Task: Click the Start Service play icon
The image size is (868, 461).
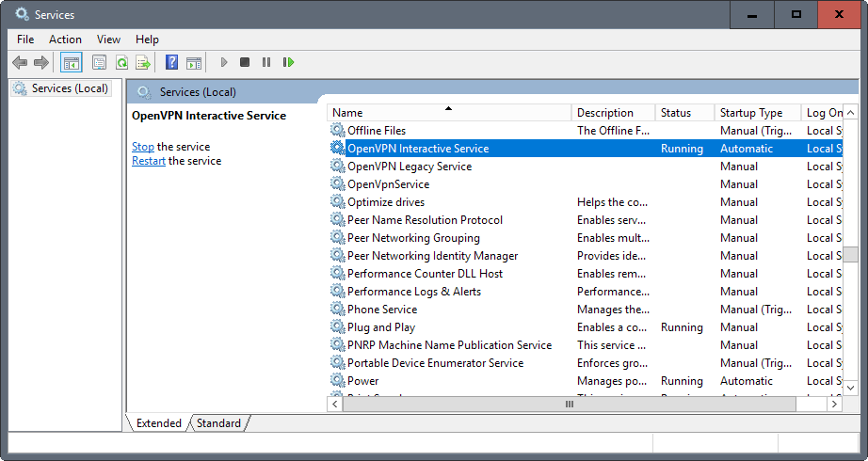Action: pyautogui.click(x=224, y=62)
